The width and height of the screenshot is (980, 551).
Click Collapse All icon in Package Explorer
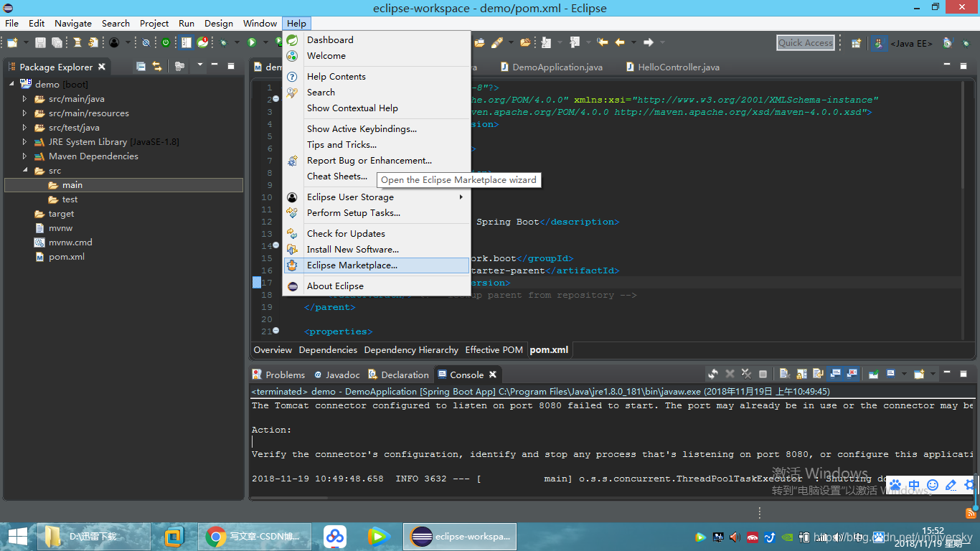(141, 67)
